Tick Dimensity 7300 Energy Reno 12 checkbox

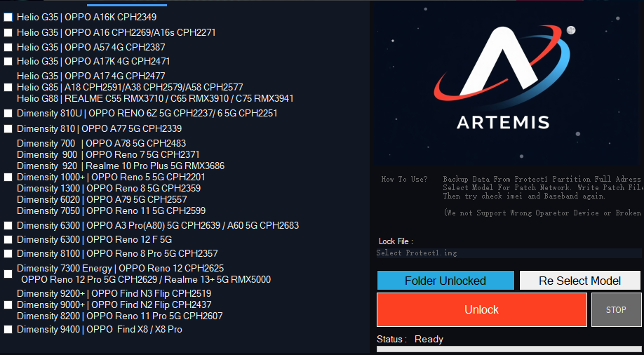(x=8, y=274)
